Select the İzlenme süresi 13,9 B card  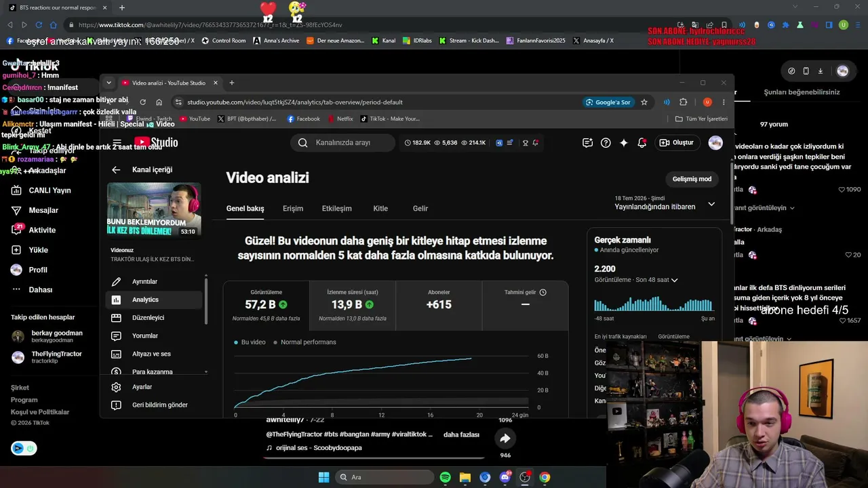tap(353, 305)
